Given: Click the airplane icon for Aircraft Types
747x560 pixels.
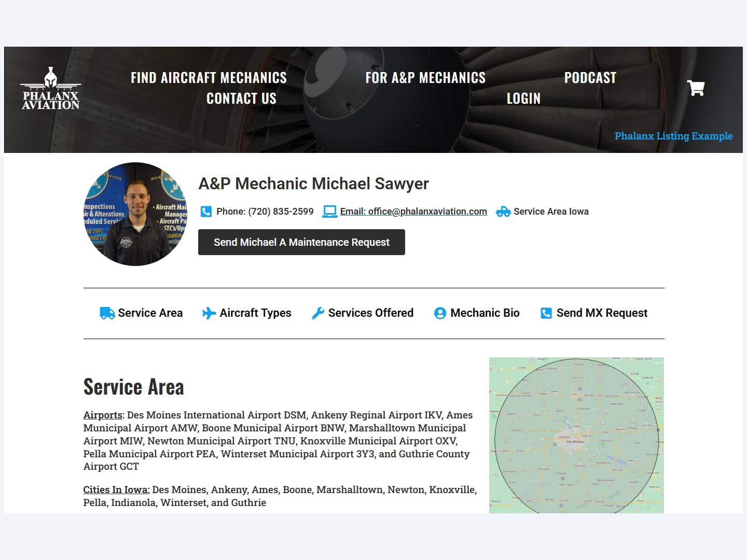Looking at the screenshot, I should 209,313.
